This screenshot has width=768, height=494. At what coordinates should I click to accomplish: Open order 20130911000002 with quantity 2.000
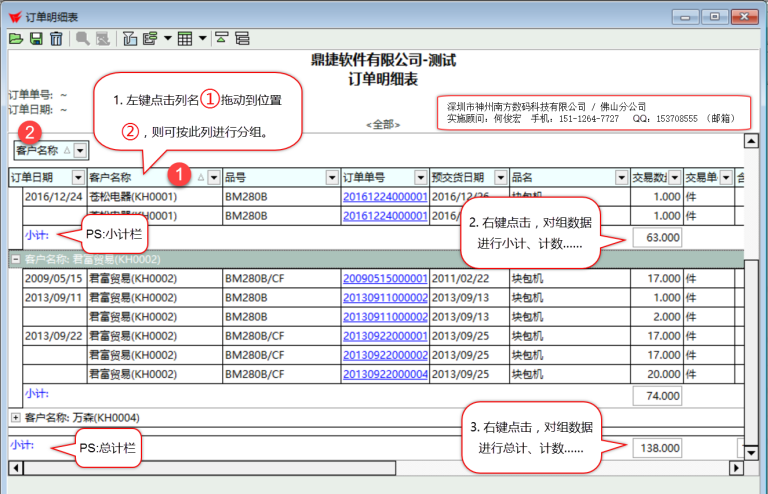(x=385, y=317)
